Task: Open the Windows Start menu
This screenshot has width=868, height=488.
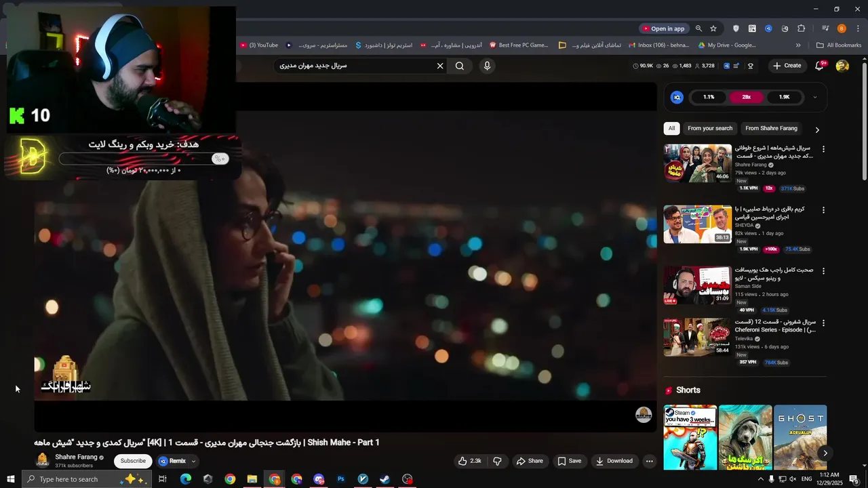Action: click(x=10, y=479)
